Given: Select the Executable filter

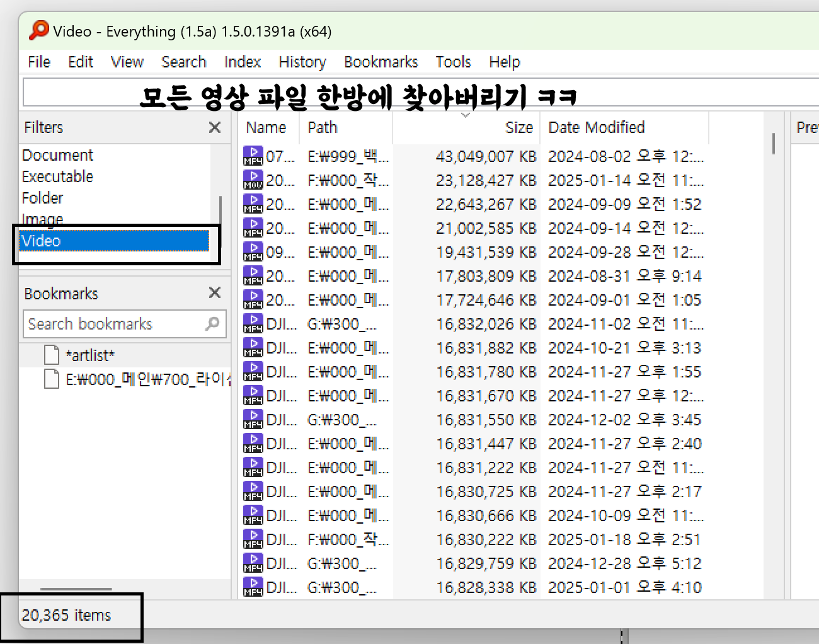Looking at the screenshot, I should 57,176.
